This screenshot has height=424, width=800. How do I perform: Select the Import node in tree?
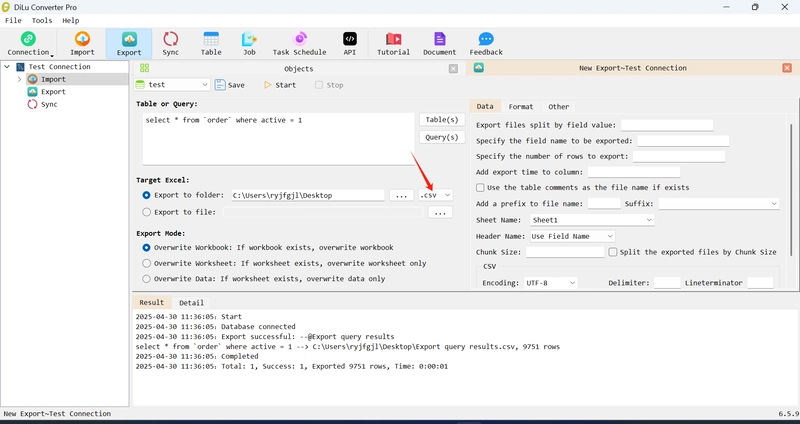click(53, 79)
